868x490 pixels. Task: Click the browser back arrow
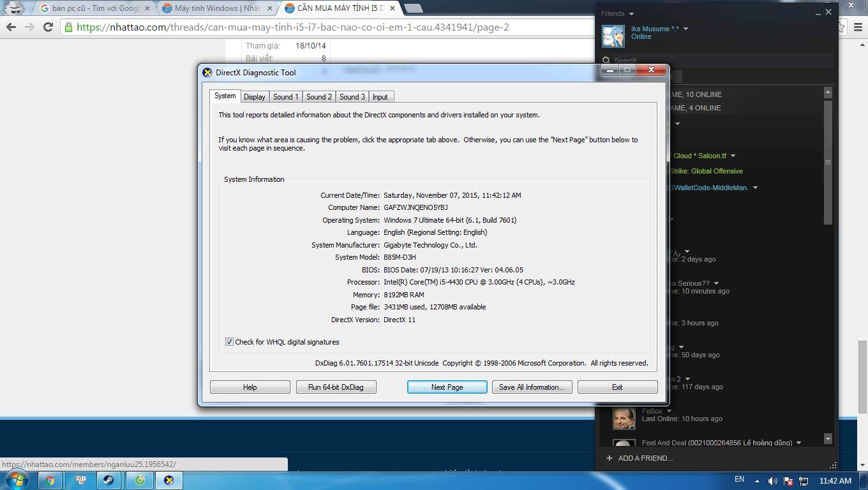click(x=11, y=27)
